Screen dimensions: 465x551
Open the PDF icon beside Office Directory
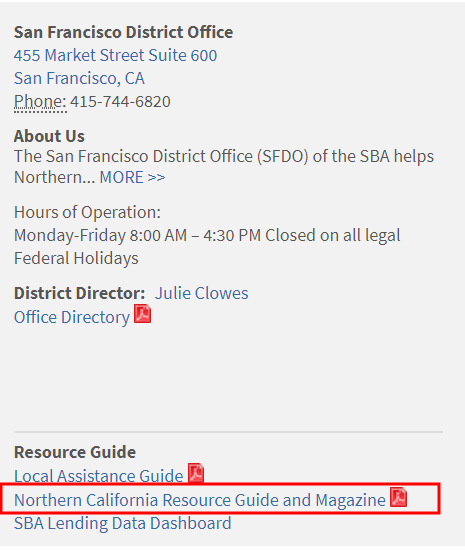pos(143,313)
